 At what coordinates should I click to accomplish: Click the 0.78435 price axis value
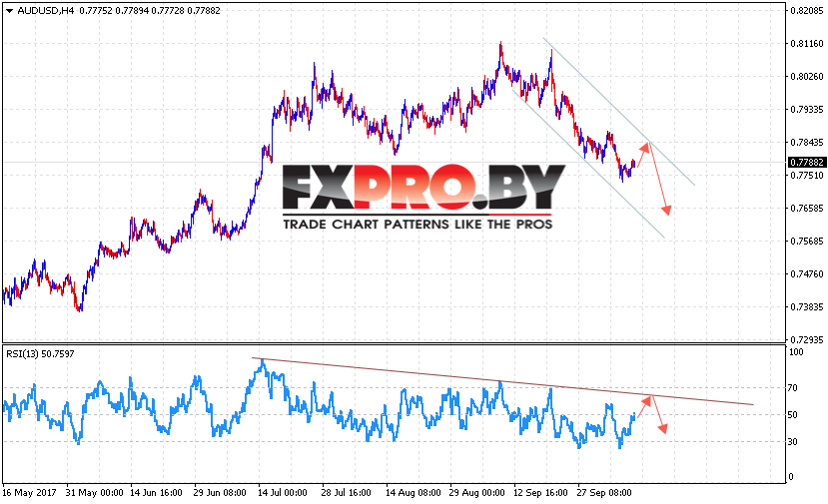(x=807, y=143)
